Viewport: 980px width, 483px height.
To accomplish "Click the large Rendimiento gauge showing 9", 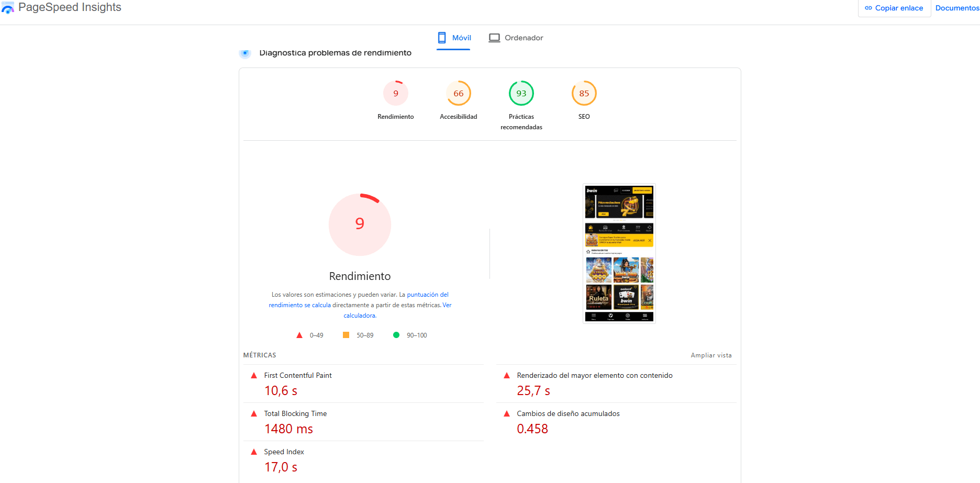I will click(360, 224).
